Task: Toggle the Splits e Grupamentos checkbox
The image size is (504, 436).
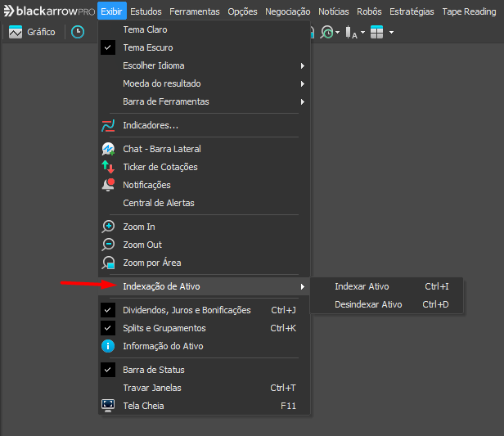Action: click(108, 328)
